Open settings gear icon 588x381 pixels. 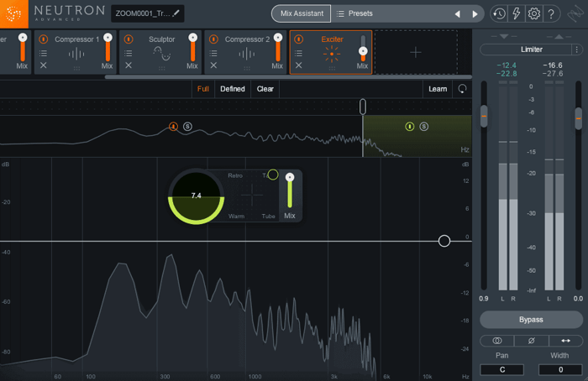click(x=534, y=14)
